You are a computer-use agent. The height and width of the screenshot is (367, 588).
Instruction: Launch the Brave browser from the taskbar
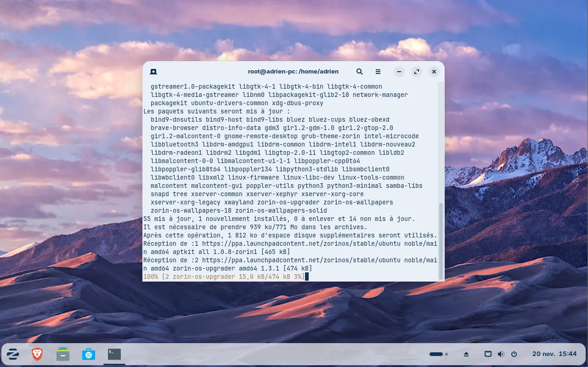[x=37, y=354]
